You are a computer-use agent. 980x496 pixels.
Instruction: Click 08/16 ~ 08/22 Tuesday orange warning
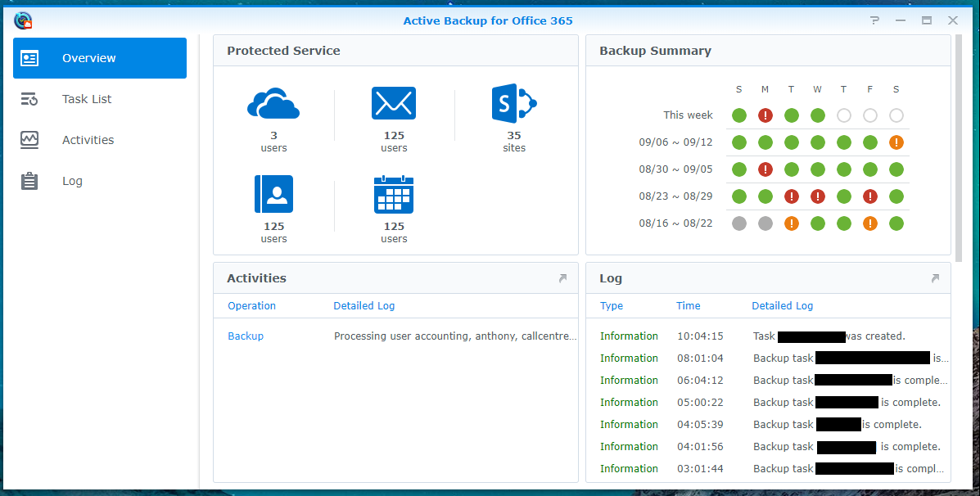pyautogui.click(x=791, y=223)
